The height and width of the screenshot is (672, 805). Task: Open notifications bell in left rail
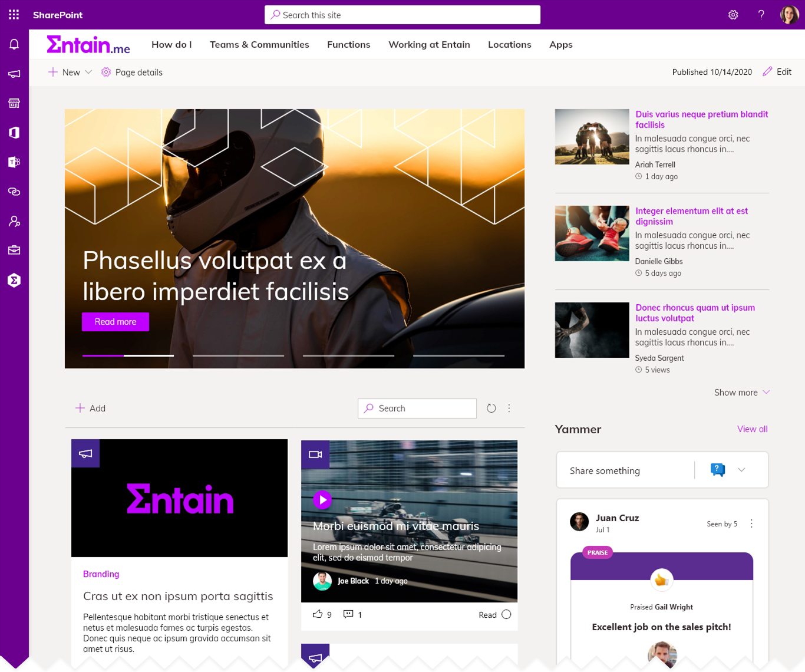click(x=14, y=44)
